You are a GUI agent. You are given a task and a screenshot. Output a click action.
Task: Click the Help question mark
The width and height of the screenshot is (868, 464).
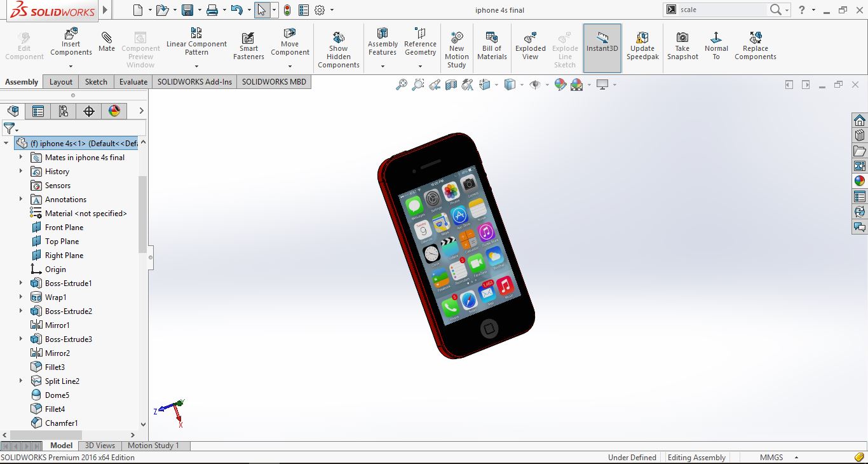coord(802,10)
